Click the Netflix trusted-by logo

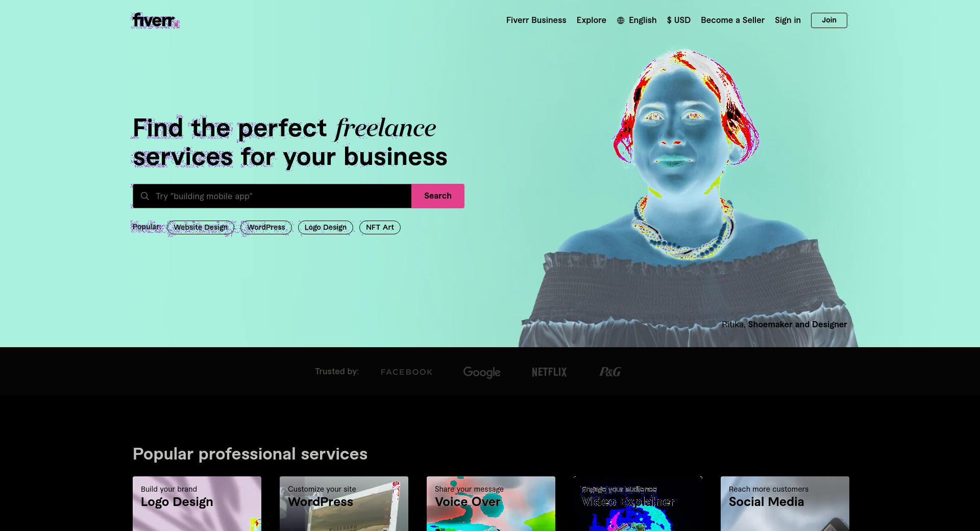click(x=549, y=372)
